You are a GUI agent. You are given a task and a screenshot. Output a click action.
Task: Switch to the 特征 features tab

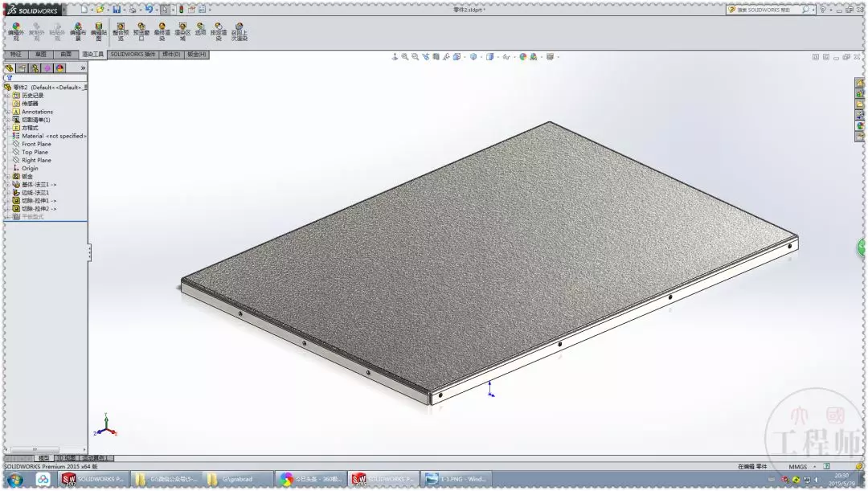coord(16,55)
